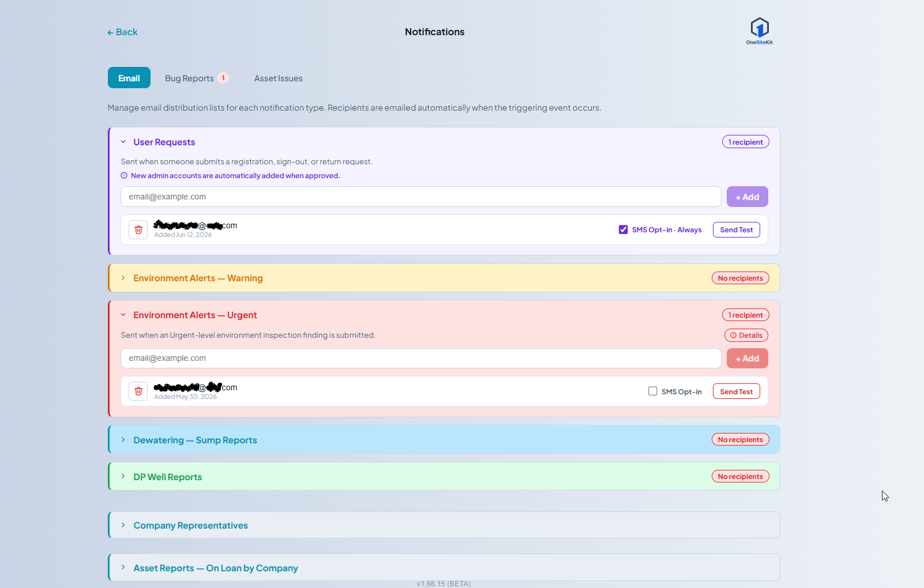Expand Company Representatives section
924x588 pixels.
pyautogui.click(x=123, y=525)
